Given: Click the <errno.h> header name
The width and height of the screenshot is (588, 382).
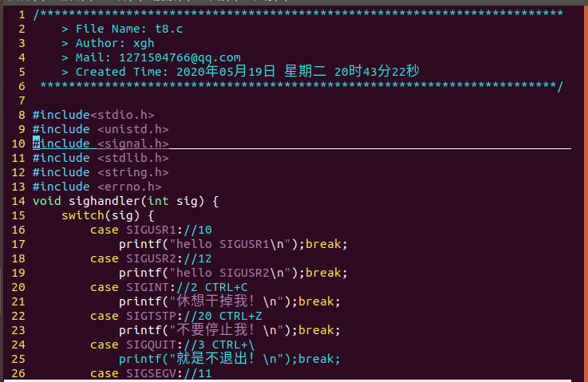Looking at the screenshot, I should tap(129, 187).
